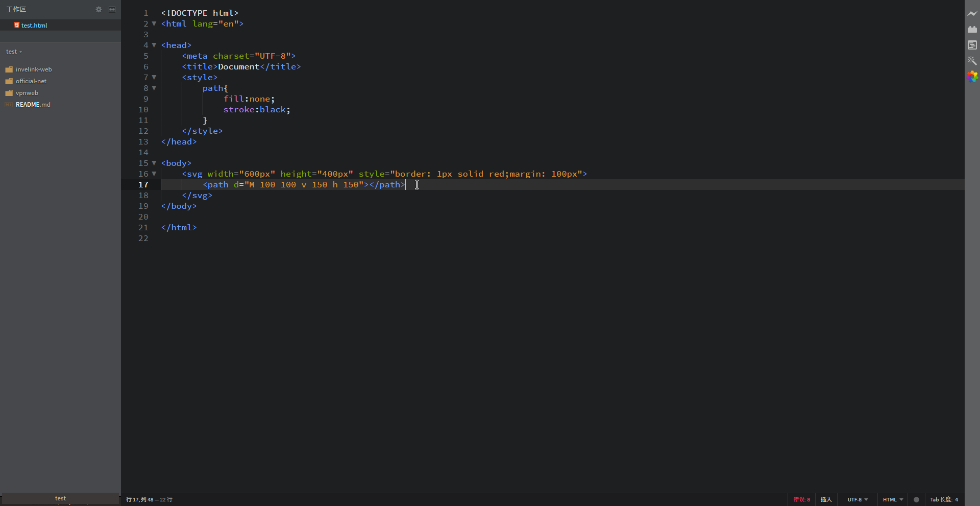Click the width-expand icon beside the gear
Screen dimensions: 980x506
(112, 9)
